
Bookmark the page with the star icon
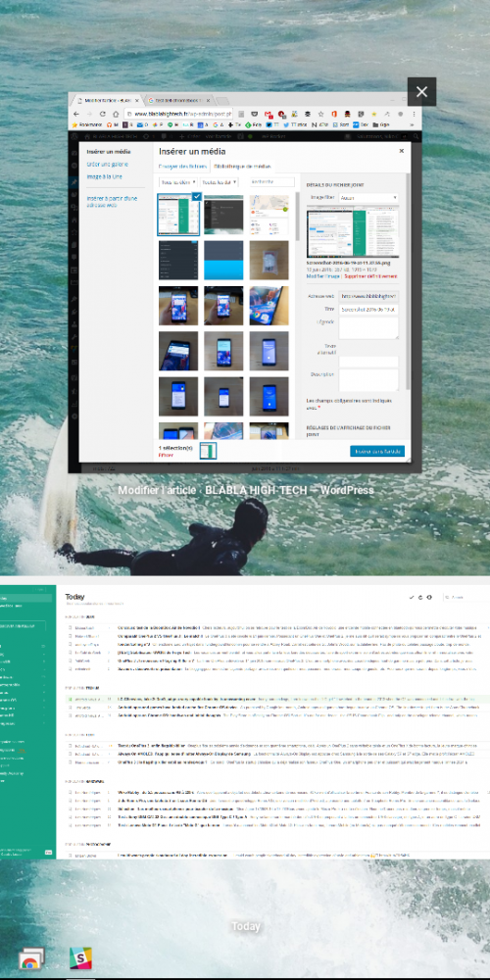tap(320, 115)
